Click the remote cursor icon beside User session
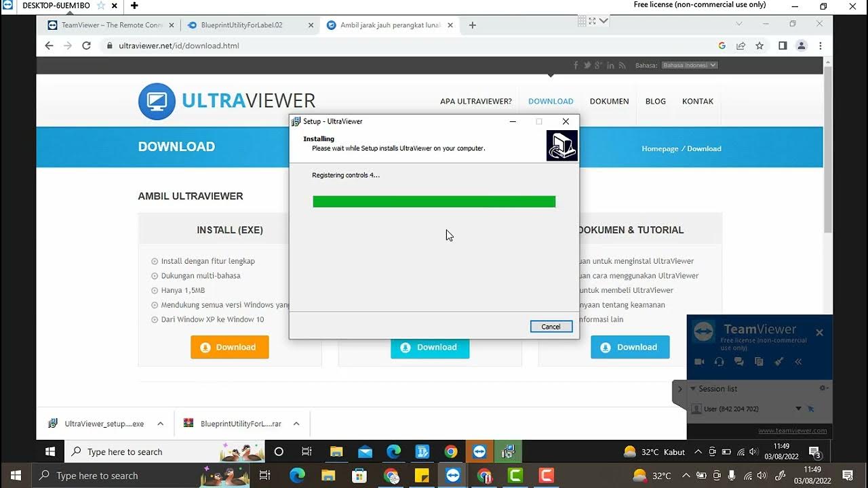This screenshot has height=488, width=868. click(x=811, y=409)
